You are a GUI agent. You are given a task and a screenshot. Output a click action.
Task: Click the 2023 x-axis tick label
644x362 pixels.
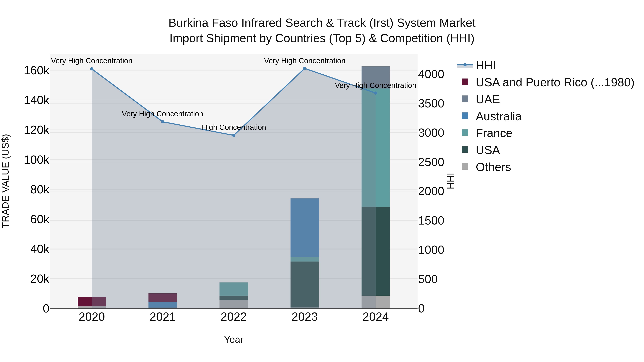tap(304, 317)
